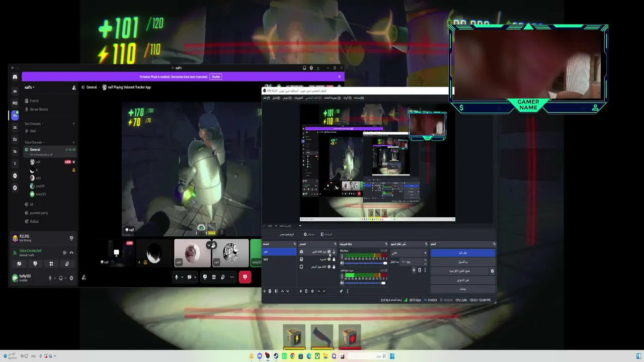Open camera options arrow in call bar

195,277
